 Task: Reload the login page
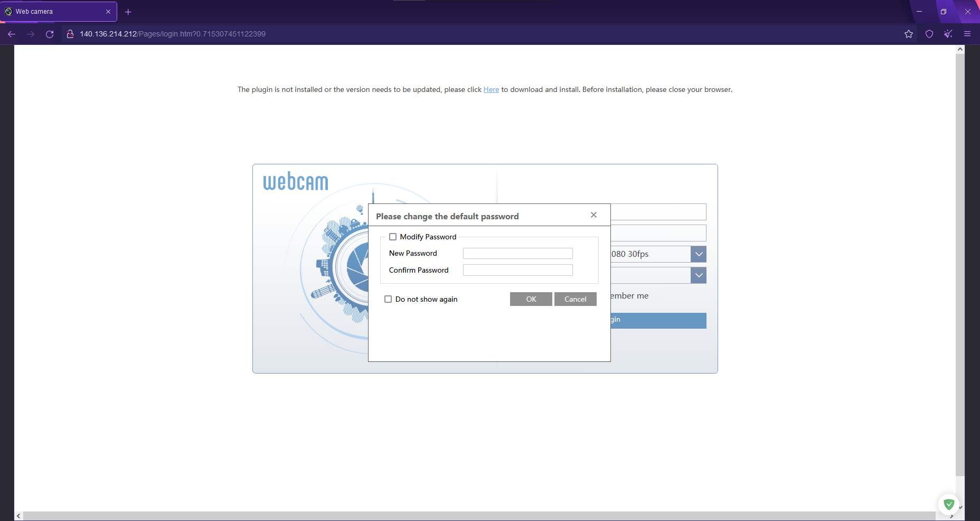tap(50, 34)
